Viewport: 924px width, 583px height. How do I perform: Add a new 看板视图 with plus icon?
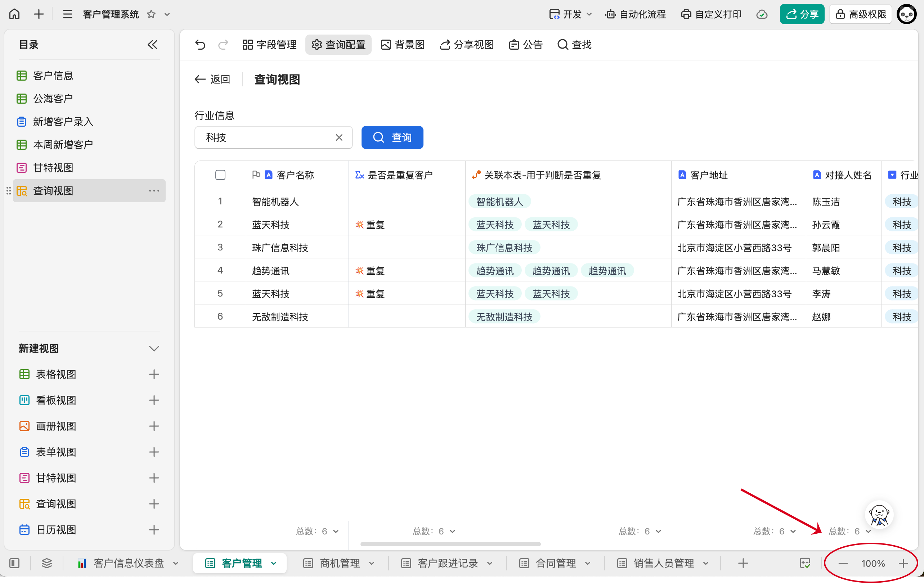coord(154,400)
